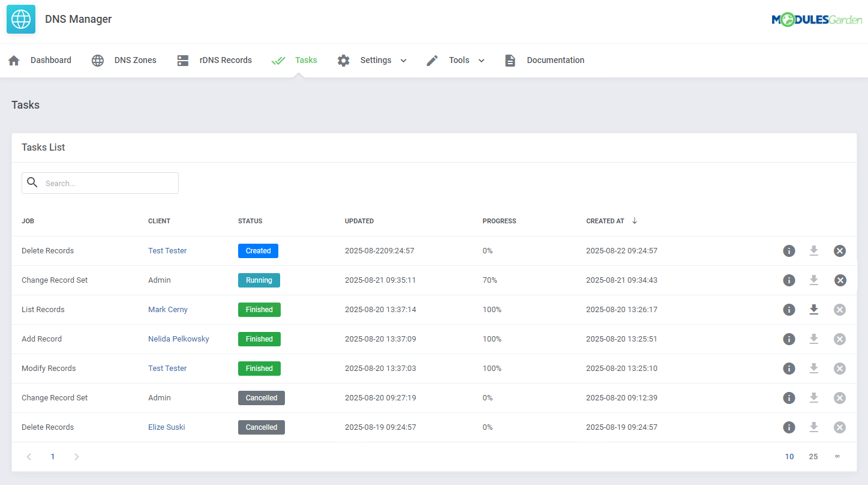Click the Admin client link
The height and width of the screenshot is (485, 868).
tap(159, 280)
